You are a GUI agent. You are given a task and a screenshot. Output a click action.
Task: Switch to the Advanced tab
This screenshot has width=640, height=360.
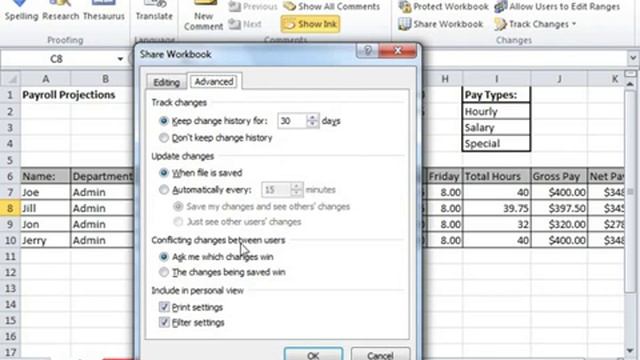click(214, 81)
